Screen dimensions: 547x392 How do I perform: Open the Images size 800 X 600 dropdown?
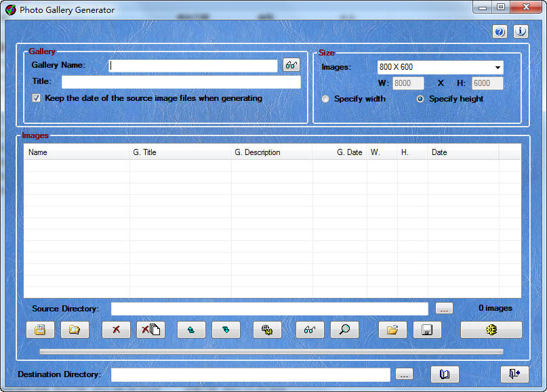coord(441,67)
